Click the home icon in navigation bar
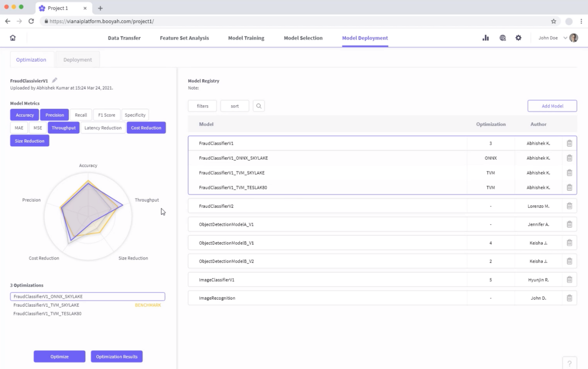 pos(13,38)
